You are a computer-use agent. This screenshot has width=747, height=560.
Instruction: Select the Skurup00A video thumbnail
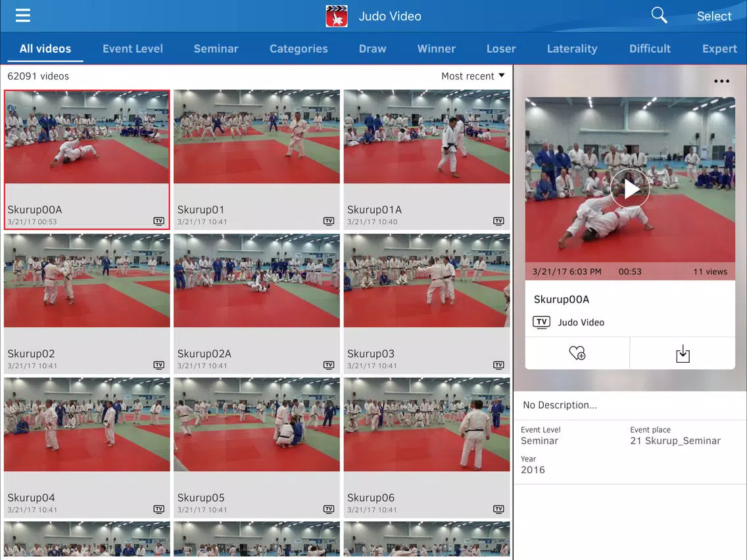[87, 137]
